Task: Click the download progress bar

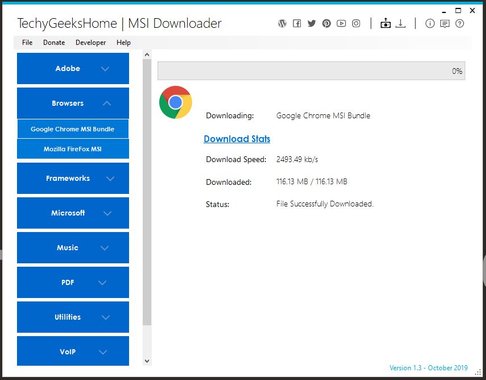Action: coord(311,71)
